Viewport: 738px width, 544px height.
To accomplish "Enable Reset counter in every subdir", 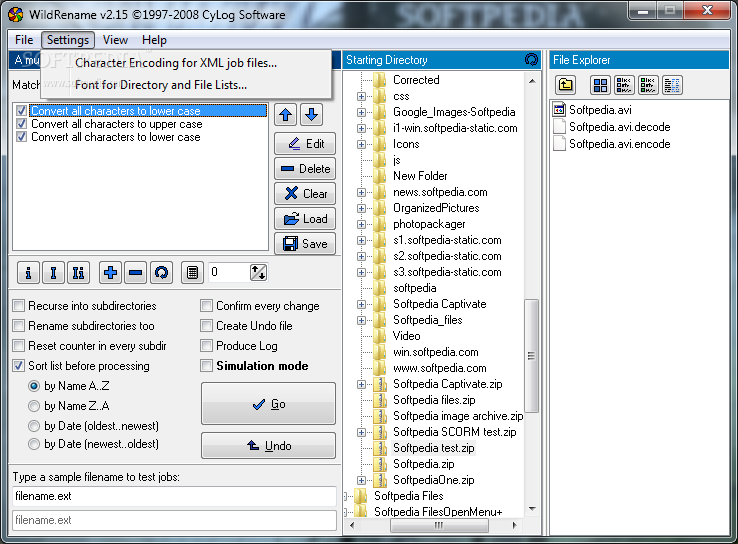I will click(x=19, y=346).
